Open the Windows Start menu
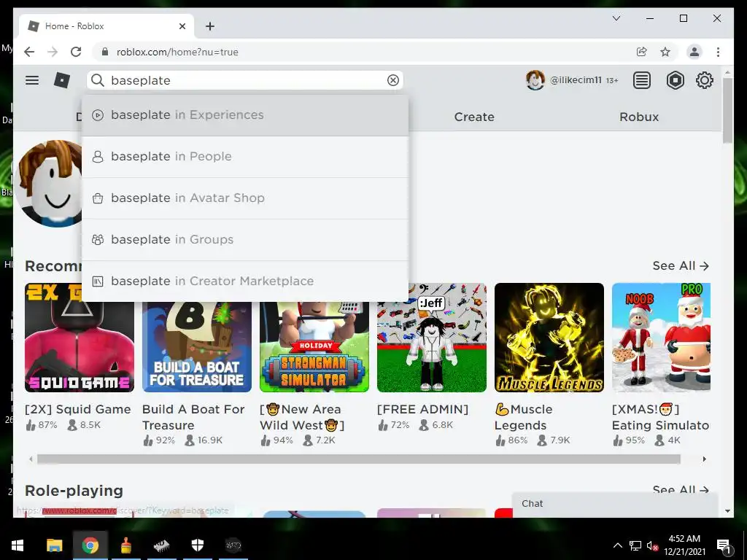The height and width of the screenshot is (560, 747). (x=18, y=545)
